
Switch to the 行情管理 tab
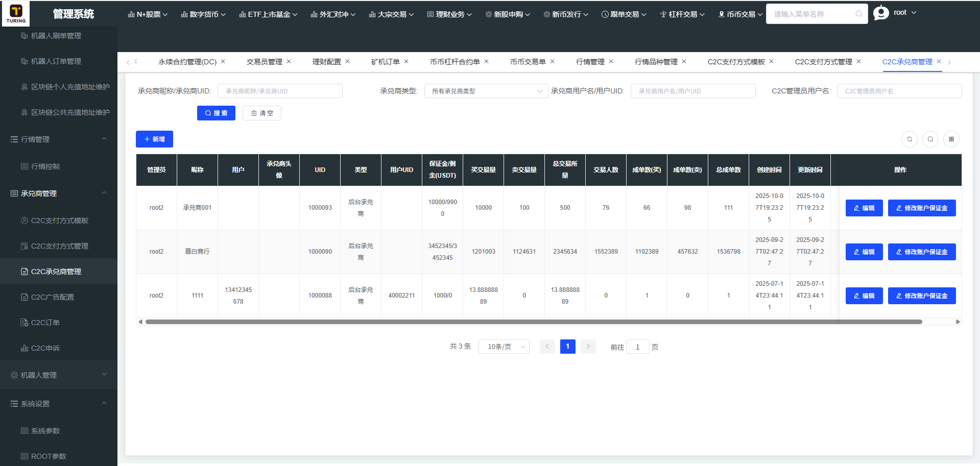(x=590, y=62)
